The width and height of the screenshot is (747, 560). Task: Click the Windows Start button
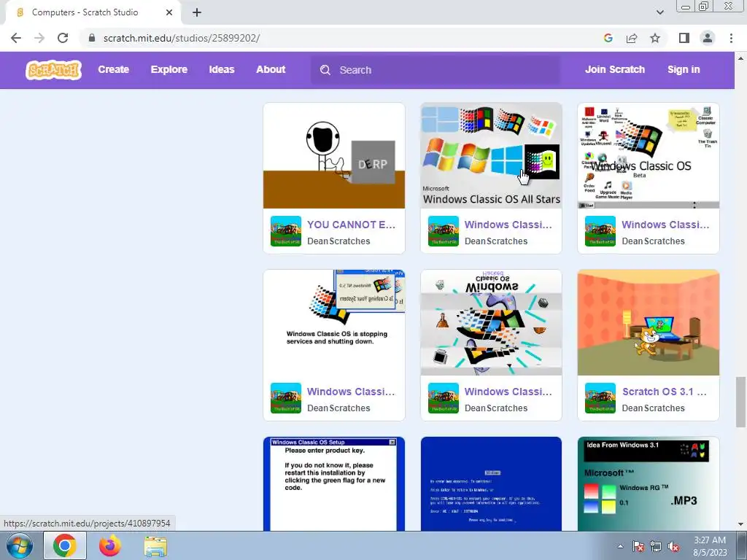pyautogui.click(x=20, y=545)
